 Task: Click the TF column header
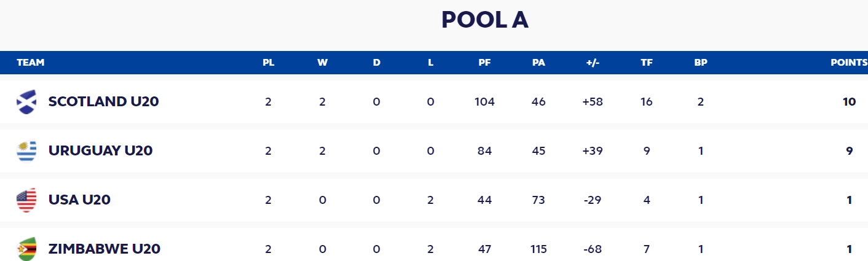[x=647, y=63]
